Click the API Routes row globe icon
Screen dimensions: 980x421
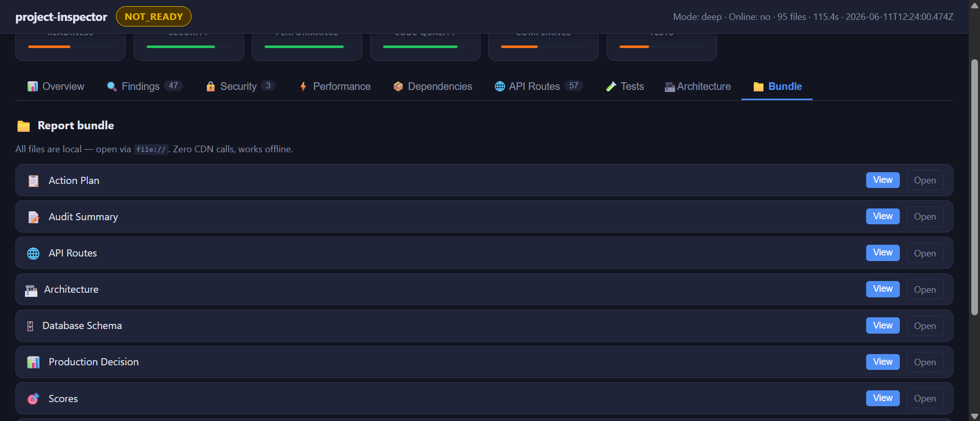33,253
